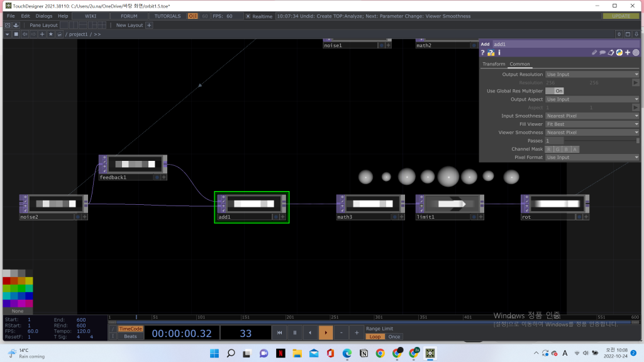This screenshot has width=644, height=362.
Task: Switch to the Common tab
Action: coord(519,64)
